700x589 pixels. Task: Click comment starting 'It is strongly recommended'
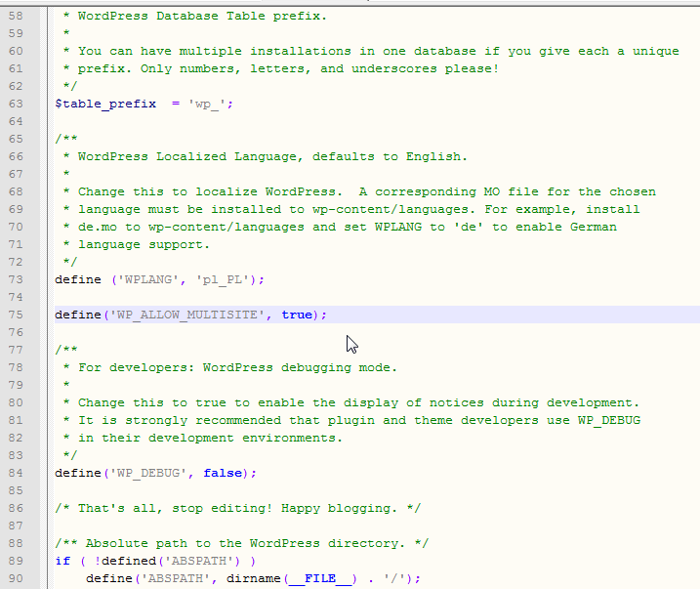359,420
